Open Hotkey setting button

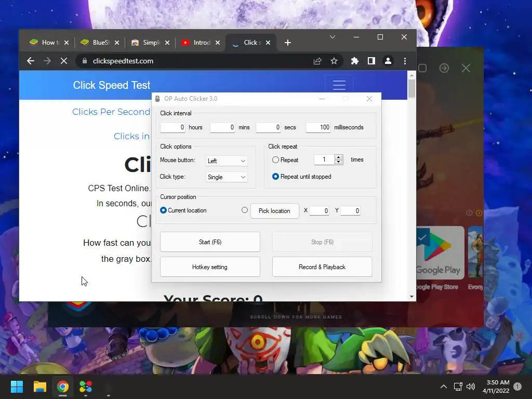[x=210, y=267]
